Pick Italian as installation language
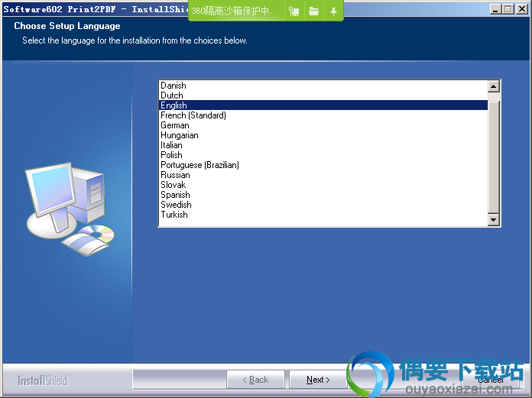The width and height of the screenshot is (532, 398). (323, 145)
